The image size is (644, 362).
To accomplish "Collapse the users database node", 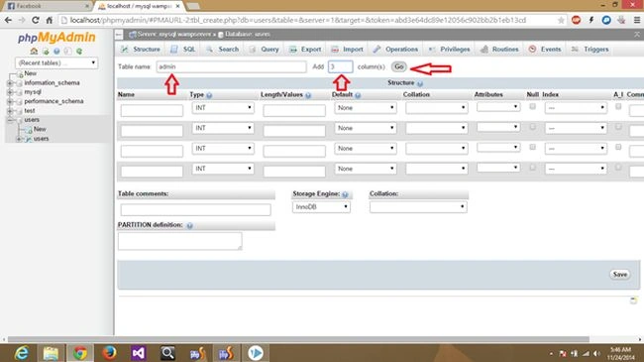I will 10,120.
